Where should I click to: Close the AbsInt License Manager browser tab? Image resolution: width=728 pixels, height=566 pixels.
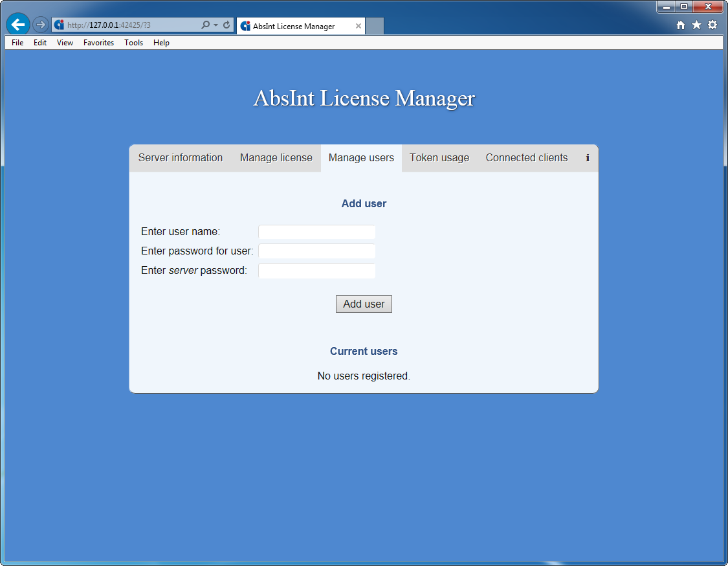(358, 26)
